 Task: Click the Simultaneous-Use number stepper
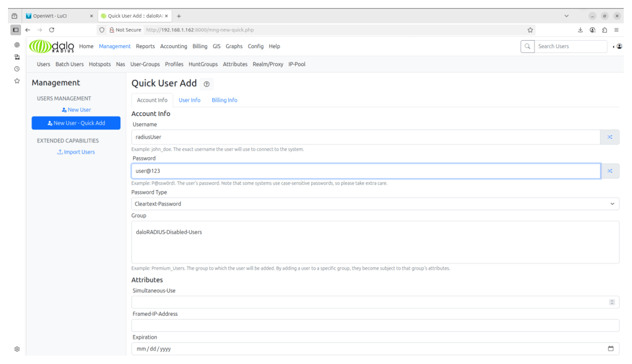(612, 302)
